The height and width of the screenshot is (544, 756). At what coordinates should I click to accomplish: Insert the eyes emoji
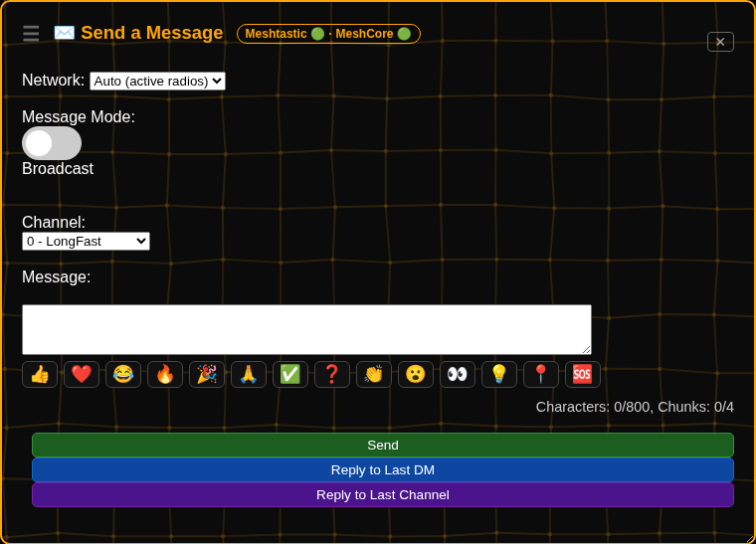458,374
